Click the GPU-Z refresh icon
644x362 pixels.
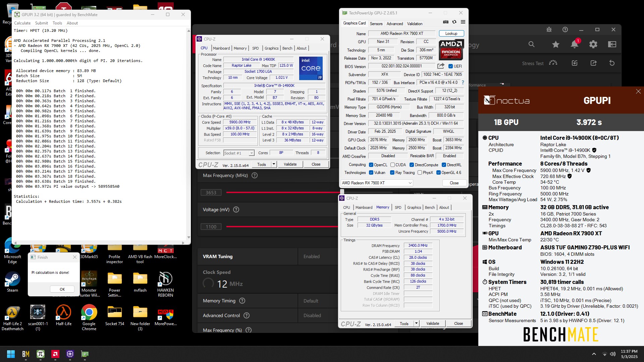tap(454, 22)
